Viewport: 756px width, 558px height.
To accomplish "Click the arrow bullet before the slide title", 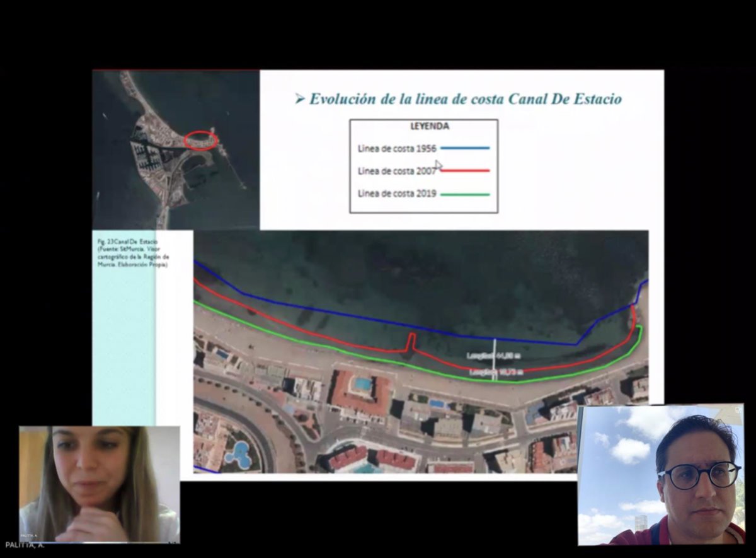I will (300, 99).
